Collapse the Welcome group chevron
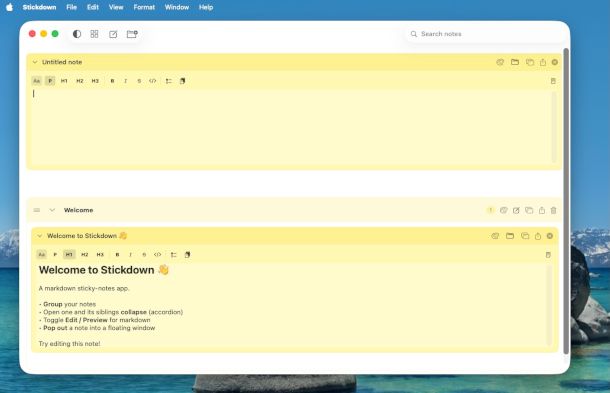This screenshot has width=610, height=393. pos(52,210)
